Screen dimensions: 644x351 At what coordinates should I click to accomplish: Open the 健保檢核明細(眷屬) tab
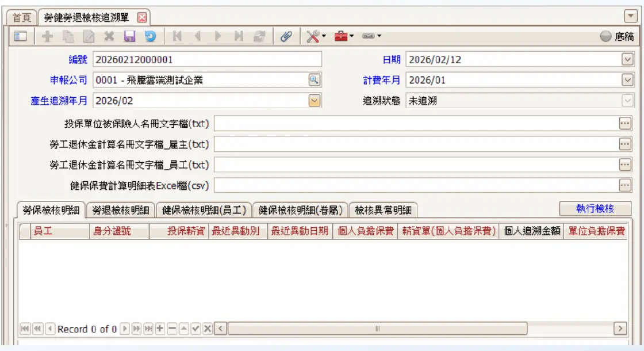pyautogui.click(x=300, y=210)
